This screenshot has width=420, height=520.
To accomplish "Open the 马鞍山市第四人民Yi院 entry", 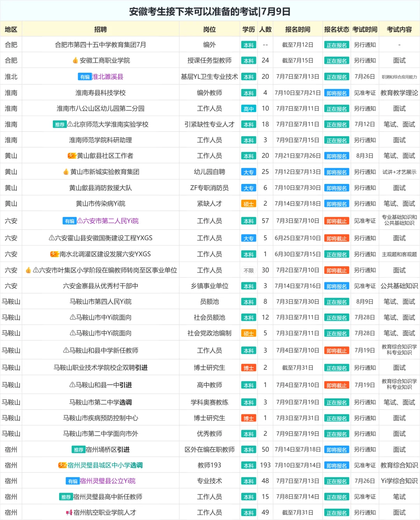I will point(100,301).
